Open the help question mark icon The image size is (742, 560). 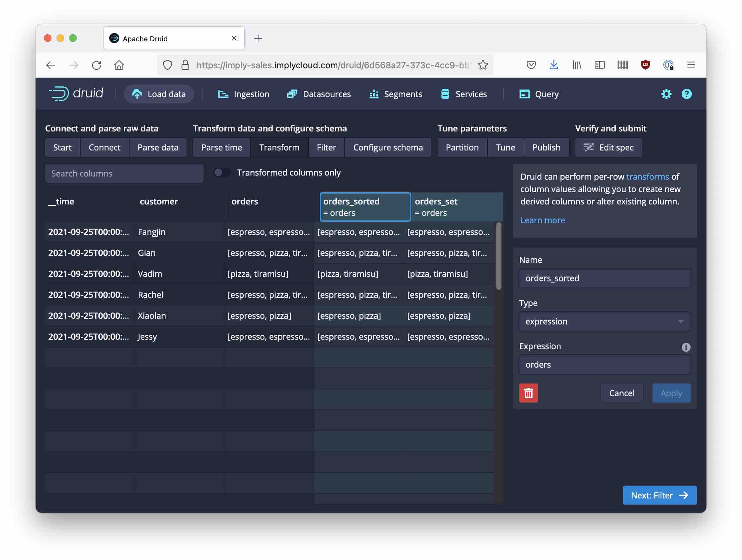coord(686,94)
